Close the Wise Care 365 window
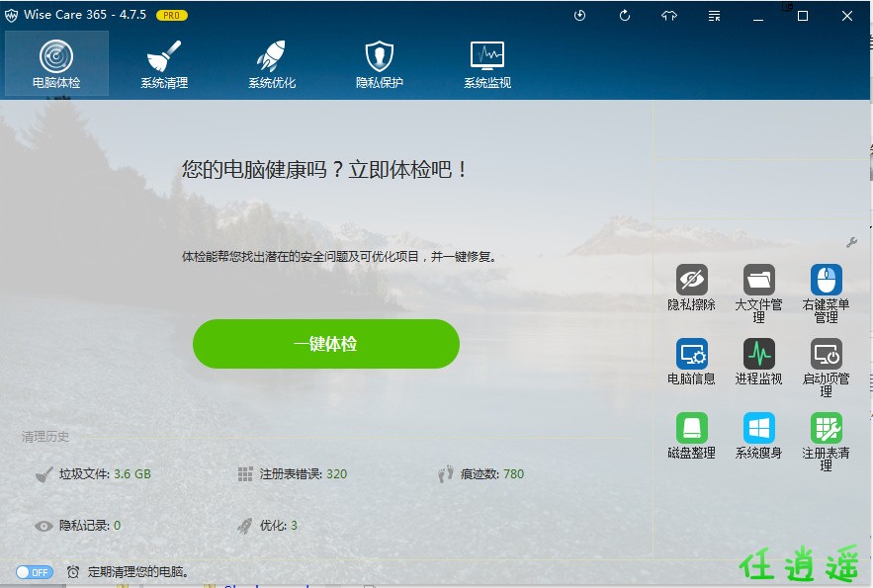The width and height of the screenshot is (873, 588). click(x=847, y=16)
